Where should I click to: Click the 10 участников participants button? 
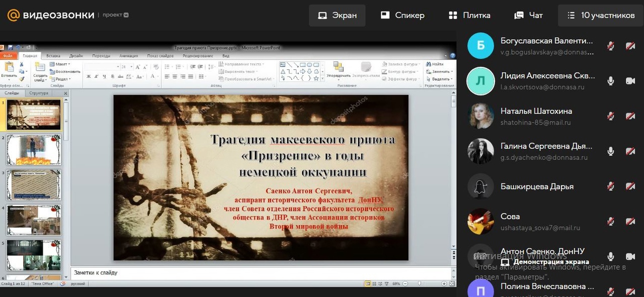click(x=601, y=15)
